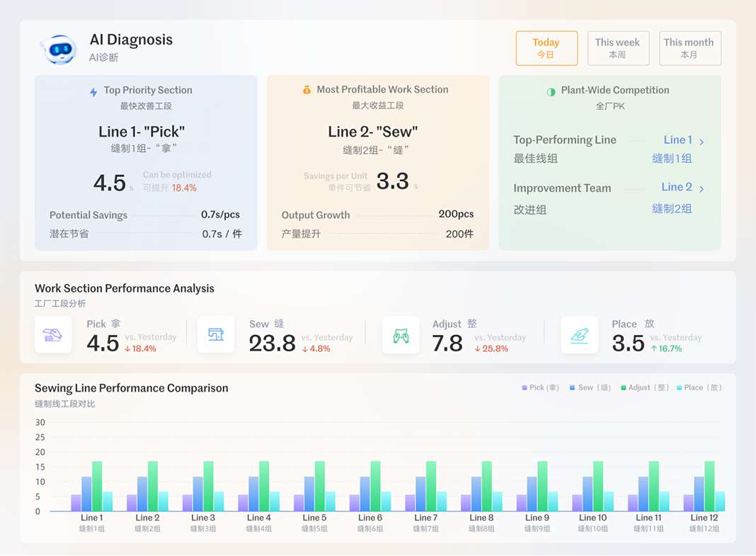Open the Line 1 top-performing link
756x556 pixels.
(677, 140)
